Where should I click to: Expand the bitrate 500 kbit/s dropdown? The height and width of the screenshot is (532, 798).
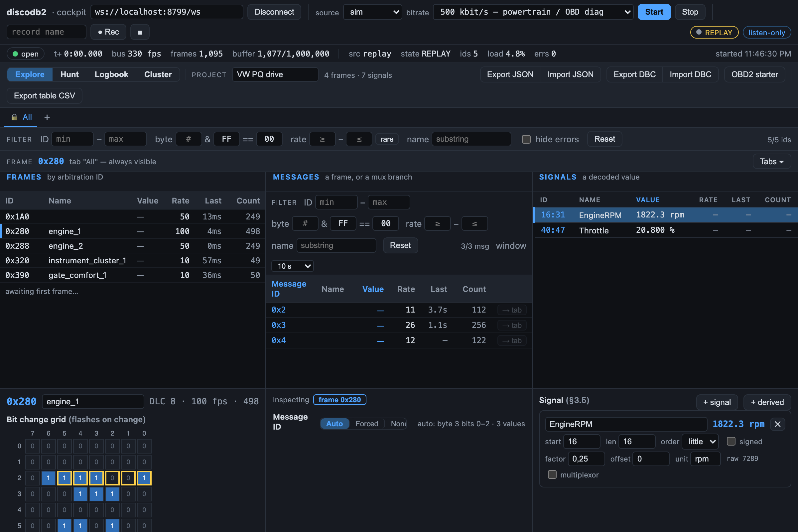(x=533, y=12)
